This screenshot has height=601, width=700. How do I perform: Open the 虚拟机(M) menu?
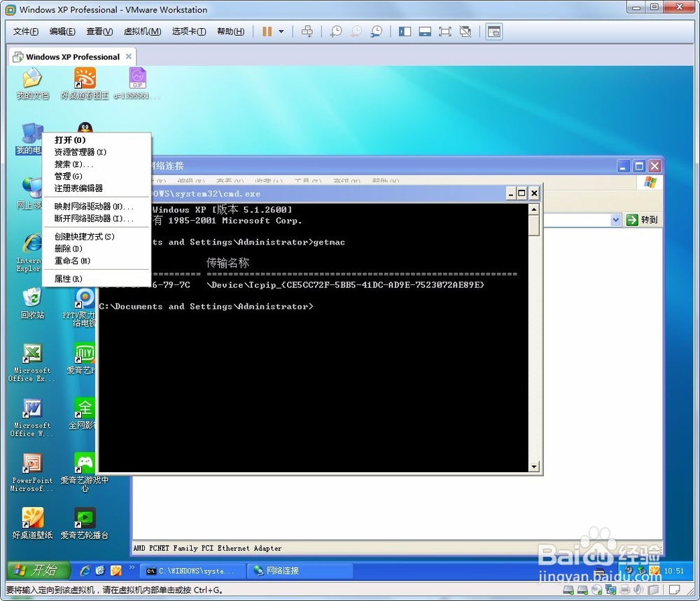pyautogui.click(x=142, y=32)
